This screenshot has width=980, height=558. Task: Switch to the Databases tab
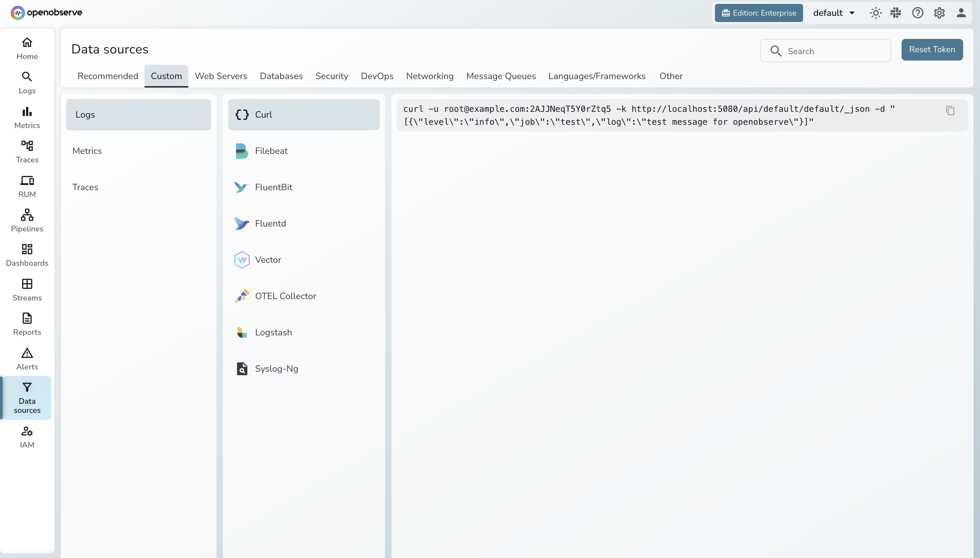[281, 76]
